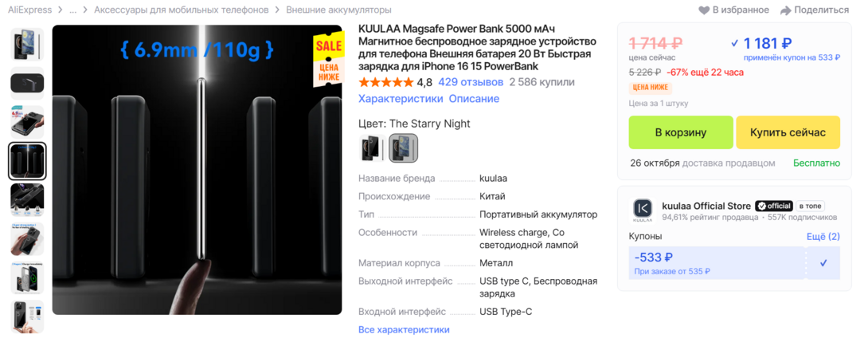Expand 'Все характеристики' full specs list
This screenshot has height=350, width=868.
click(x=404, y=330)
